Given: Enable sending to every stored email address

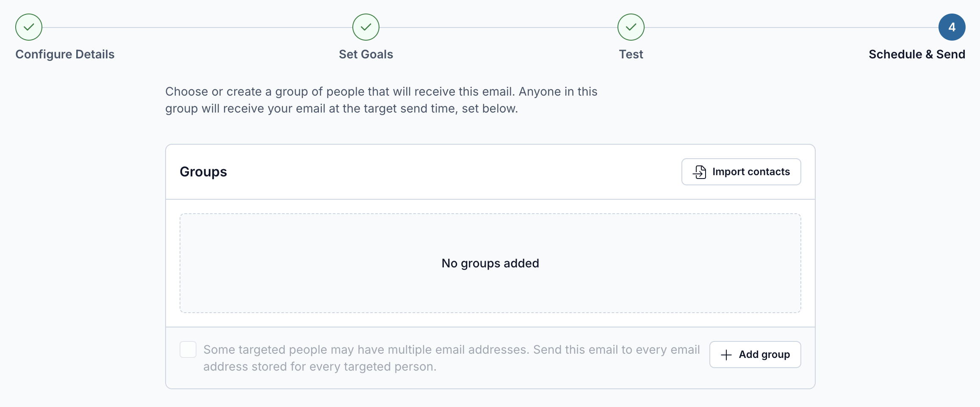Looking at the screenshot, I should click(188, 349).
